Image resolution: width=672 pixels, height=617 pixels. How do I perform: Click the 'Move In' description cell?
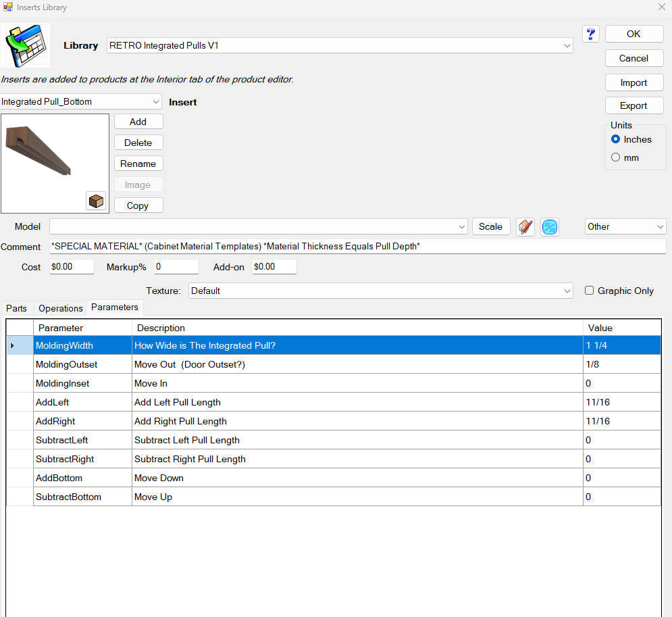pos(357,383)
